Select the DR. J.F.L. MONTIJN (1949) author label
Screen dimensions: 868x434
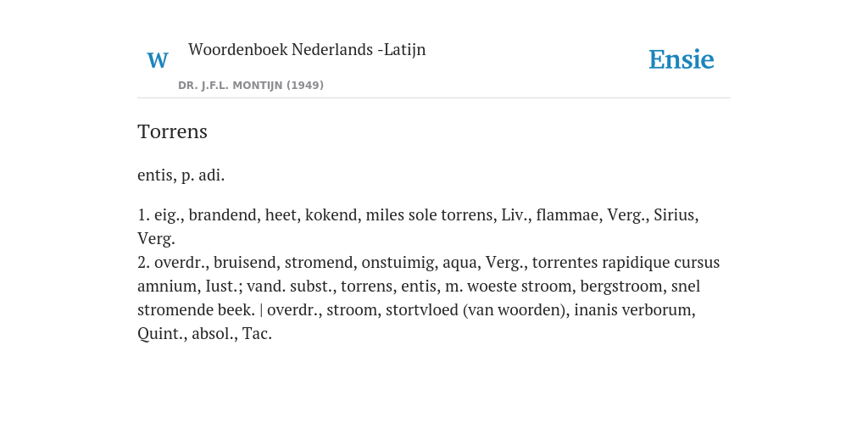(x=251, y=86)
